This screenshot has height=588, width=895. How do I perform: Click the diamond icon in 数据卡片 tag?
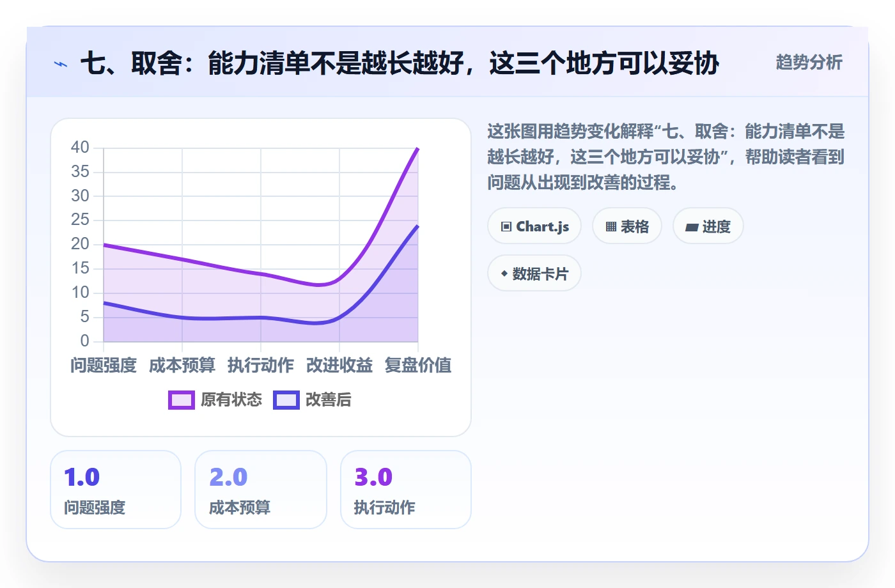coord(504,274)
